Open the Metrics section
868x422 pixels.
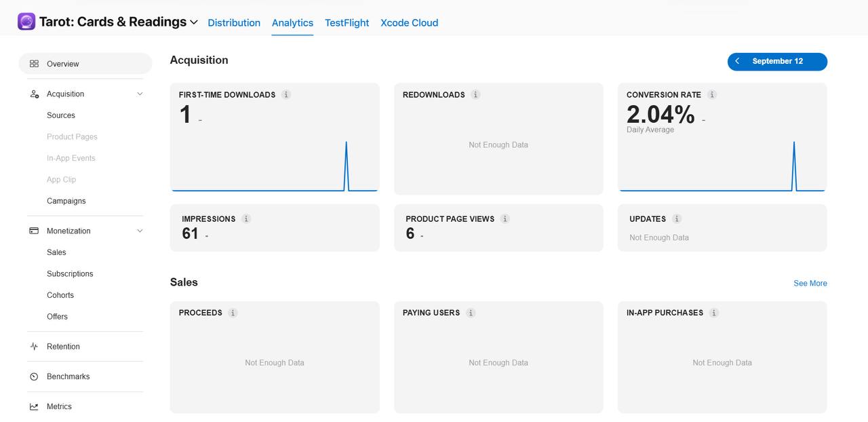point(59,406)
